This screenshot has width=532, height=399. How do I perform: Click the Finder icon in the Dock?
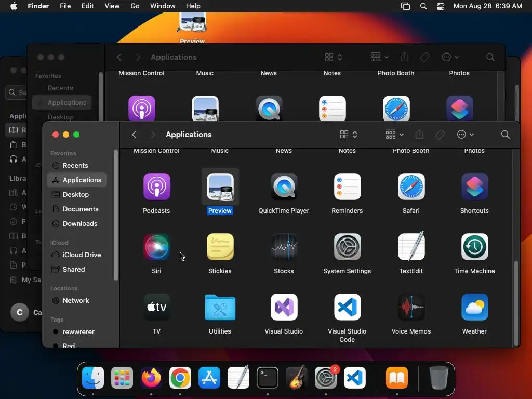93,378
